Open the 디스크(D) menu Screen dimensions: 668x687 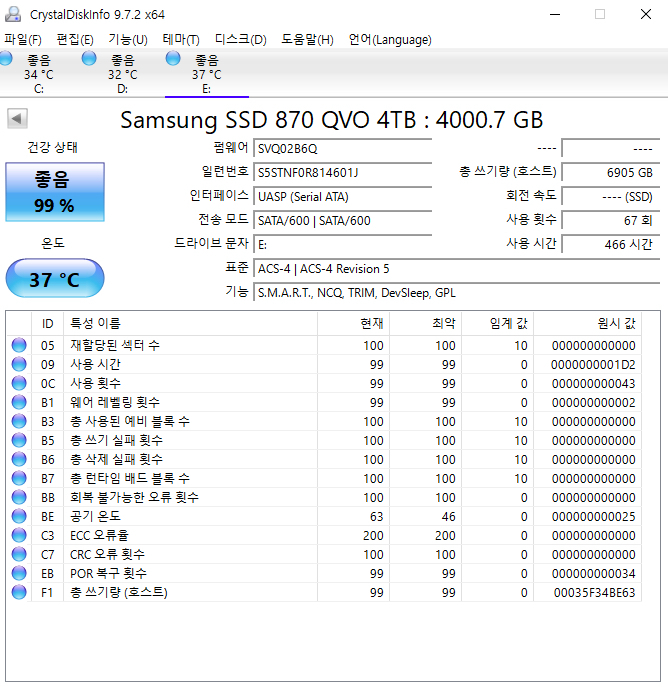click(x=240, y=40)
